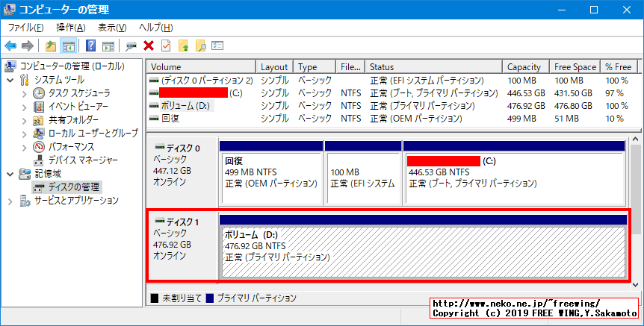Expand the 共有フォルダー node
Viewport: 644px width, 326px height.
24,121
